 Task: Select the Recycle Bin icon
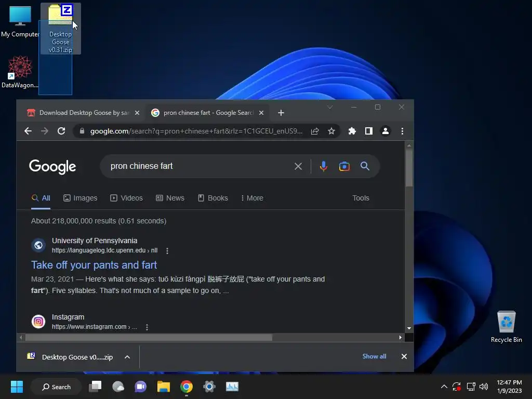point(506,327)
